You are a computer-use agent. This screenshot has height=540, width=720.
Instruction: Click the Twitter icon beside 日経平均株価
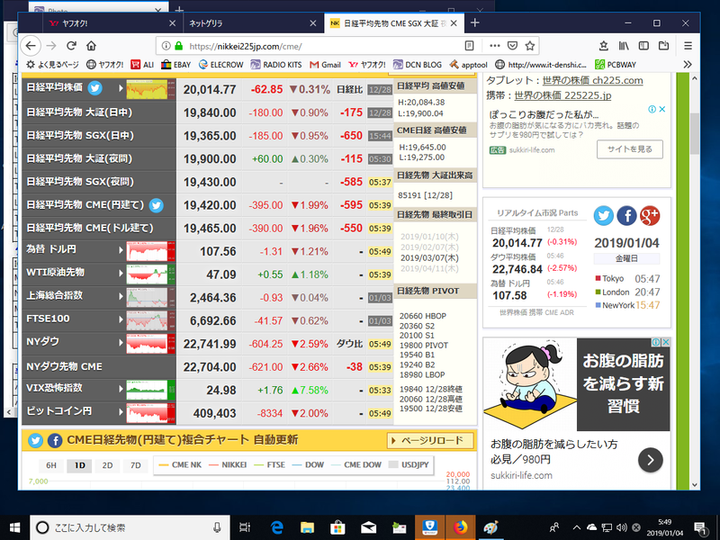click(95, 89)
